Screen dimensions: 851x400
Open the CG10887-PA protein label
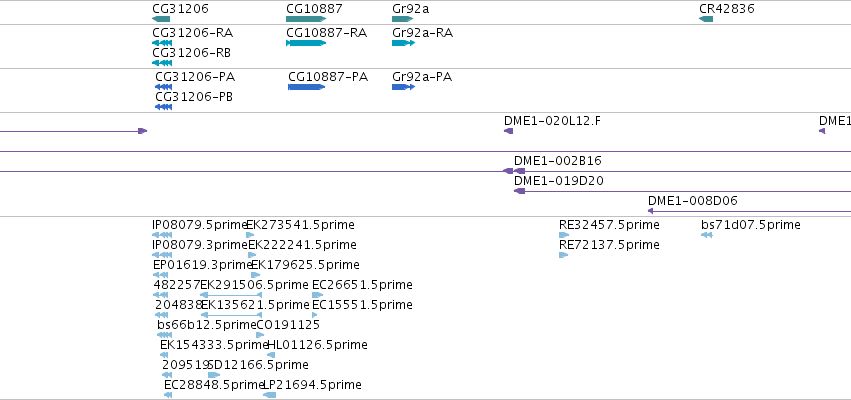tap(328, 77)
